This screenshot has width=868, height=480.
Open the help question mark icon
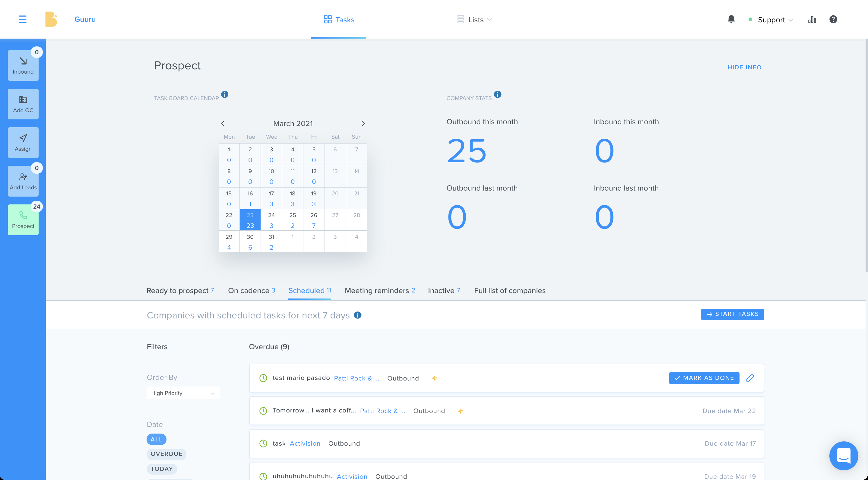(833, 19)
